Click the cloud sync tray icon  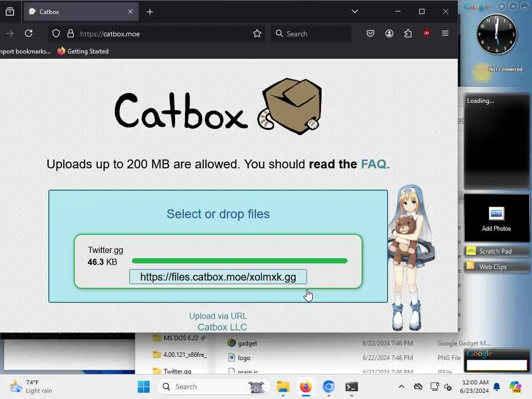click(x=418, y=387)
